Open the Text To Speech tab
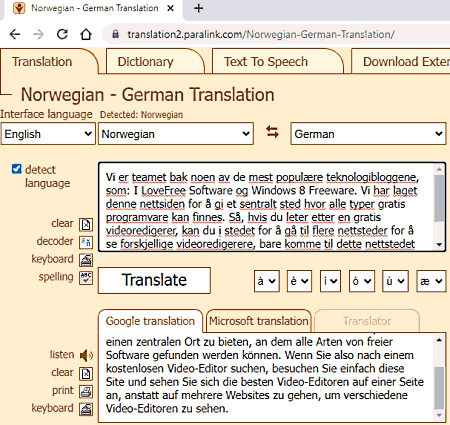 (278, 61)
